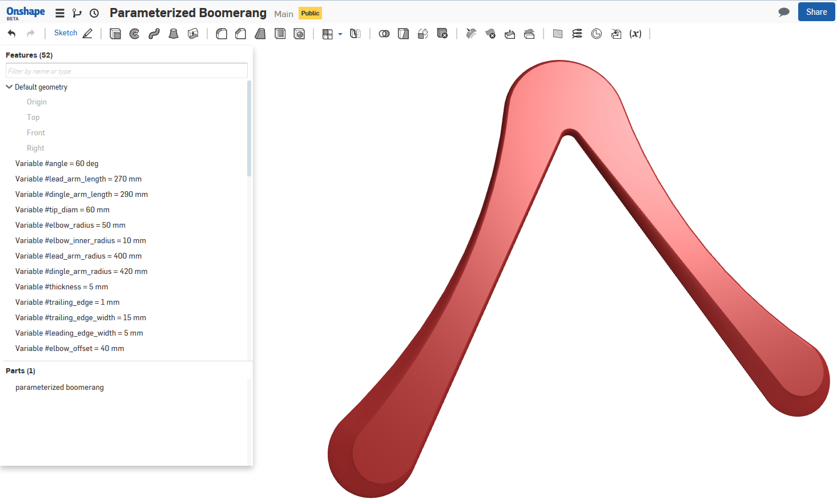The width and height of the screenshot is (837, 504).
Task: Select Variable #tip_diam = 60 mm
Action: point(63,209)
